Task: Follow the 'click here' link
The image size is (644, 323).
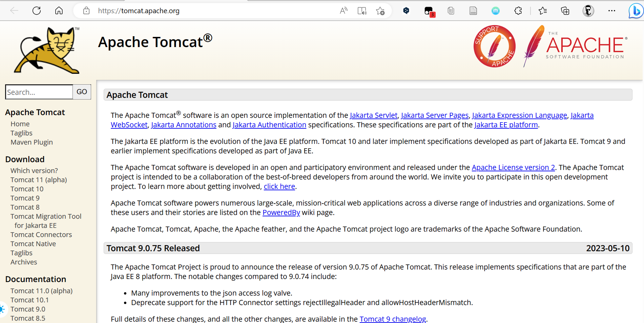Action: (x=279, y=187)
